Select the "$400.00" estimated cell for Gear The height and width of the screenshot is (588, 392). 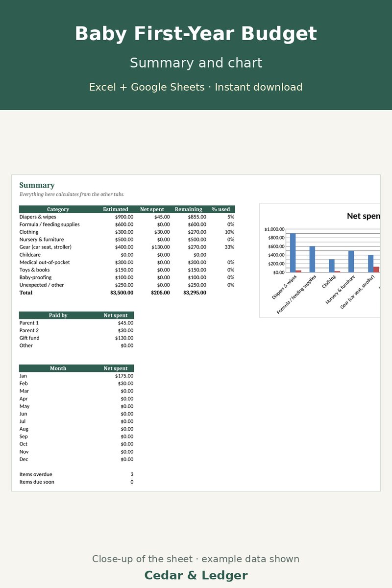[x=124, y=247]
